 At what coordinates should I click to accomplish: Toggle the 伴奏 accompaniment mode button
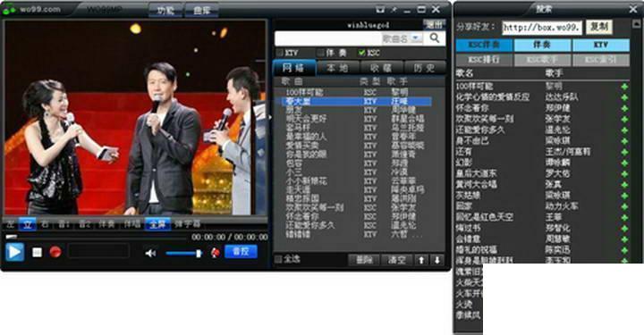tap(106, 224)
